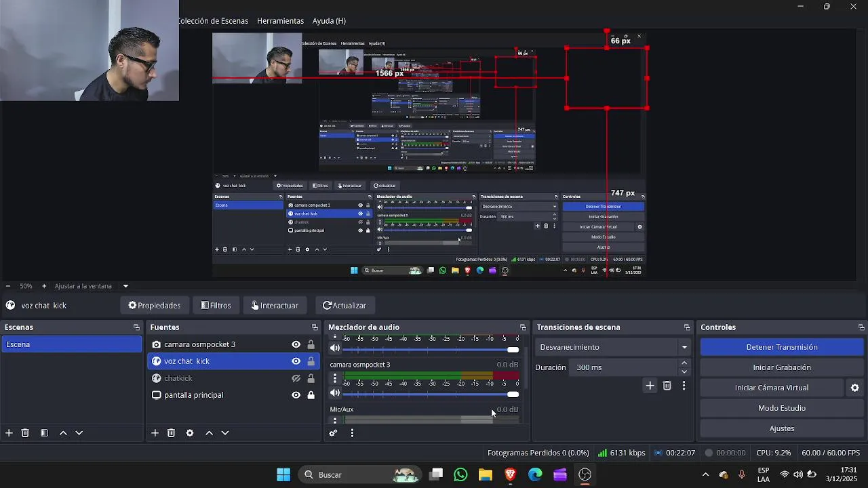Decrease transition duration with down arrow
Screen dimensions: 868x488
pos(684,371)
